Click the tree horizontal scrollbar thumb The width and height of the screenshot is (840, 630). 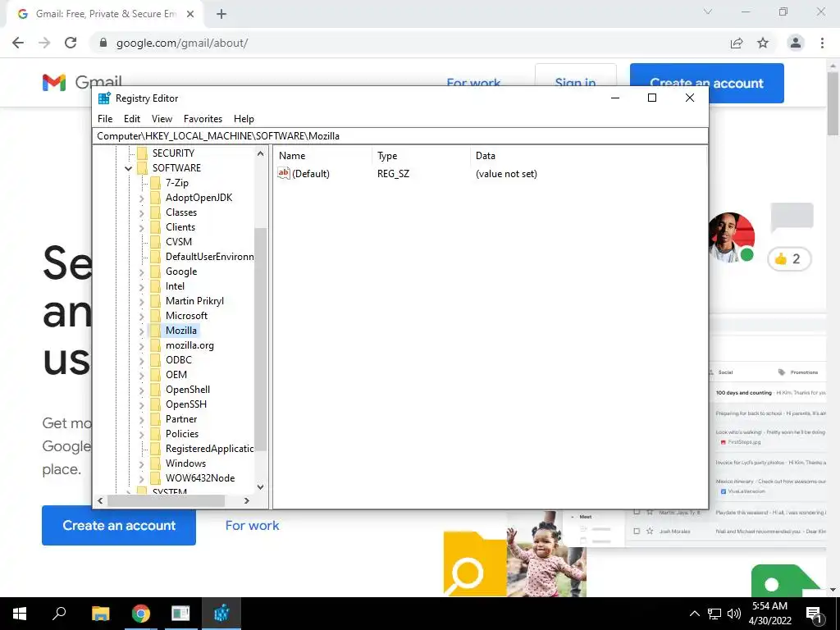[x=166, y=501]
